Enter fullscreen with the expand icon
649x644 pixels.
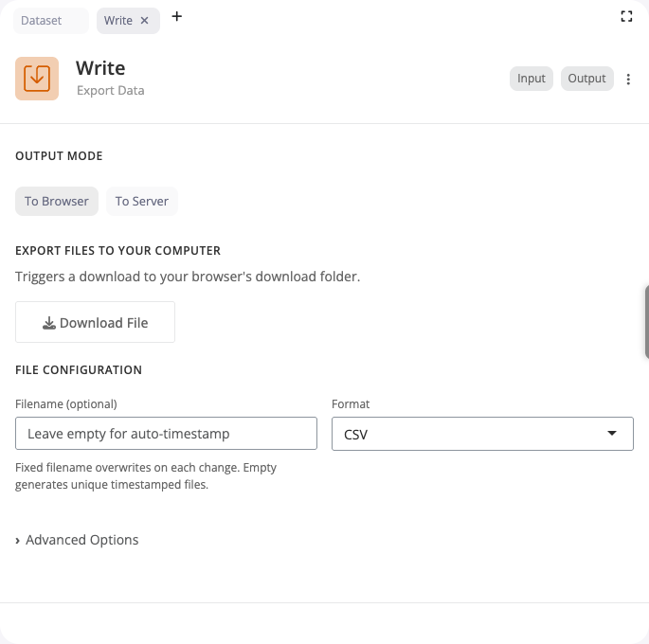626,16
